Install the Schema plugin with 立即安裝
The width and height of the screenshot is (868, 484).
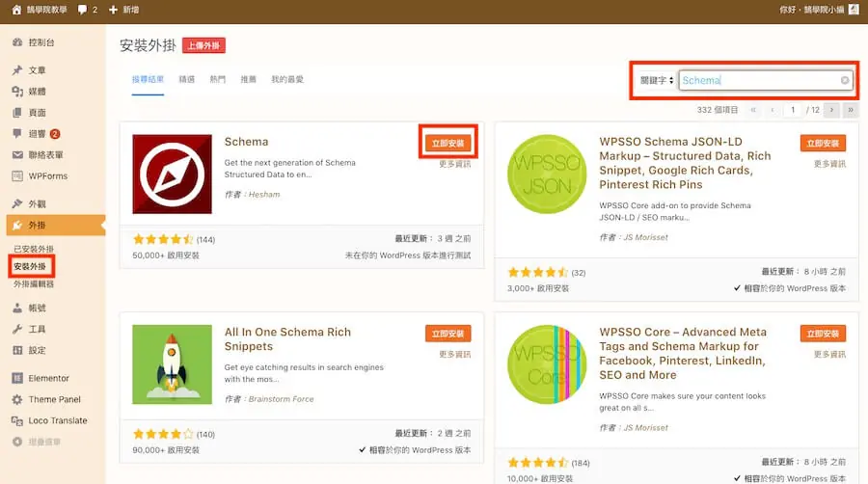448,144
